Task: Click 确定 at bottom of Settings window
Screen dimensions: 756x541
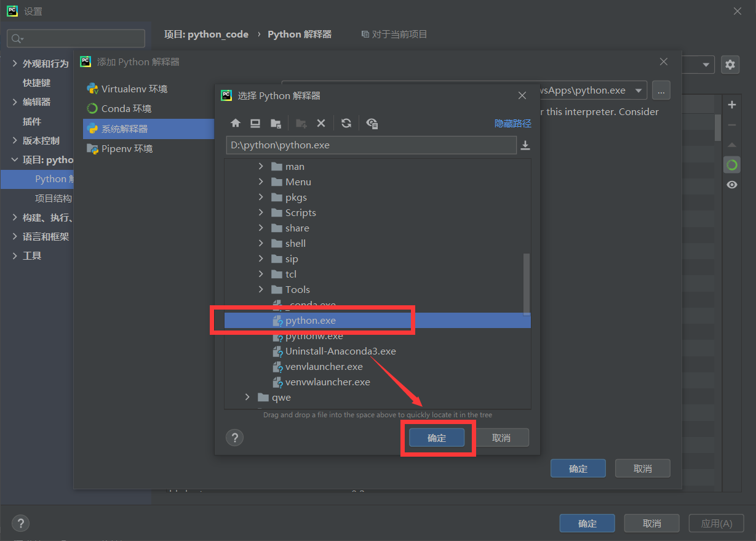Action: 587,523
